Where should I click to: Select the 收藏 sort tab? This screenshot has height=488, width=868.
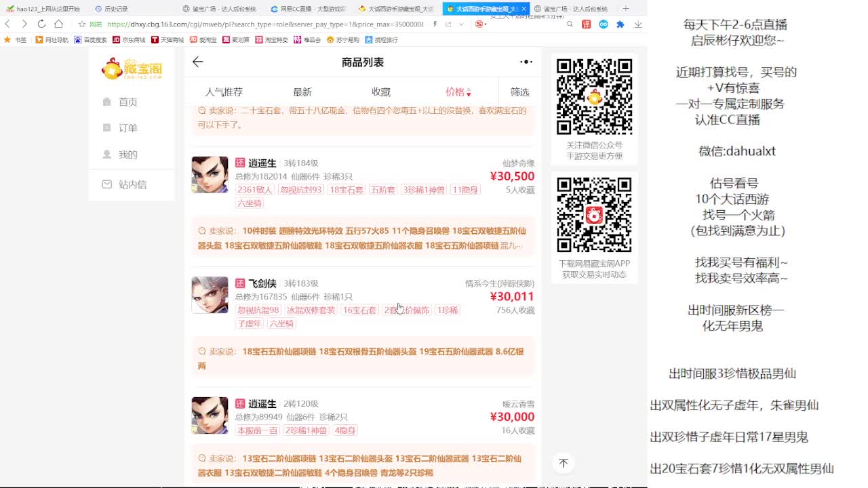381,92
